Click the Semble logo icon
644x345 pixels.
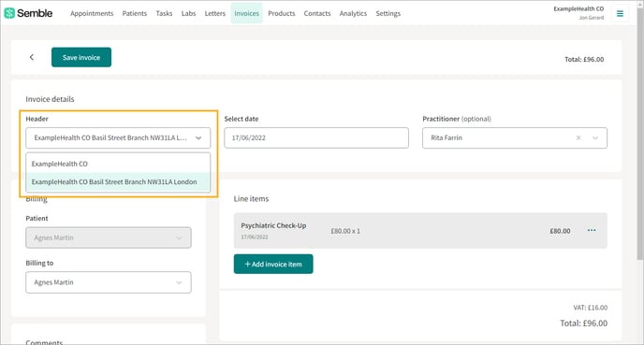9,13
